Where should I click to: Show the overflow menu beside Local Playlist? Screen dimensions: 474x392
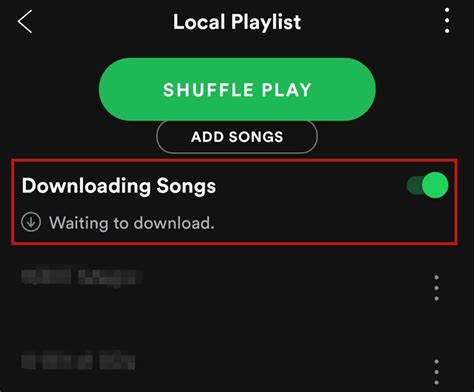pos(447,21)
